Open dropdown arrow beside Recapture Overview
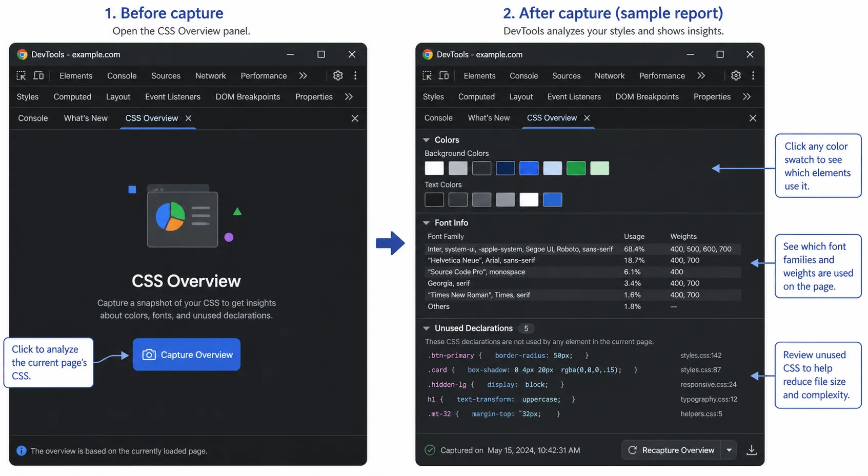 tap(729, 450)
